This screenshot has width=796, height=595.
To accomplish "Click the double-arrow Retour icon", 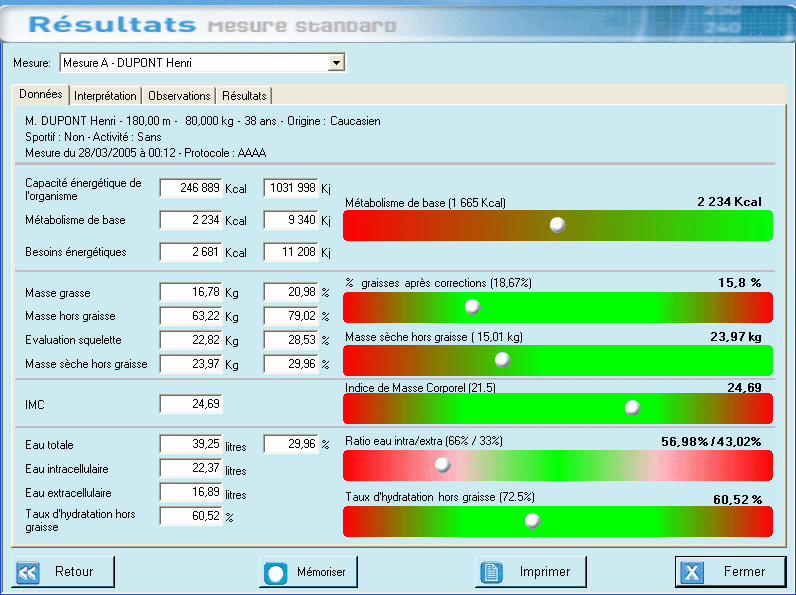I will tap(28, 572).
